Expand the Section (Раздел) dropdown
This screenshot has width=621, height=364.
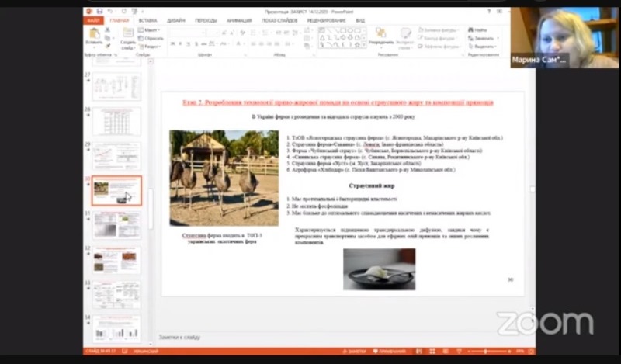click(x=151, y=45)
